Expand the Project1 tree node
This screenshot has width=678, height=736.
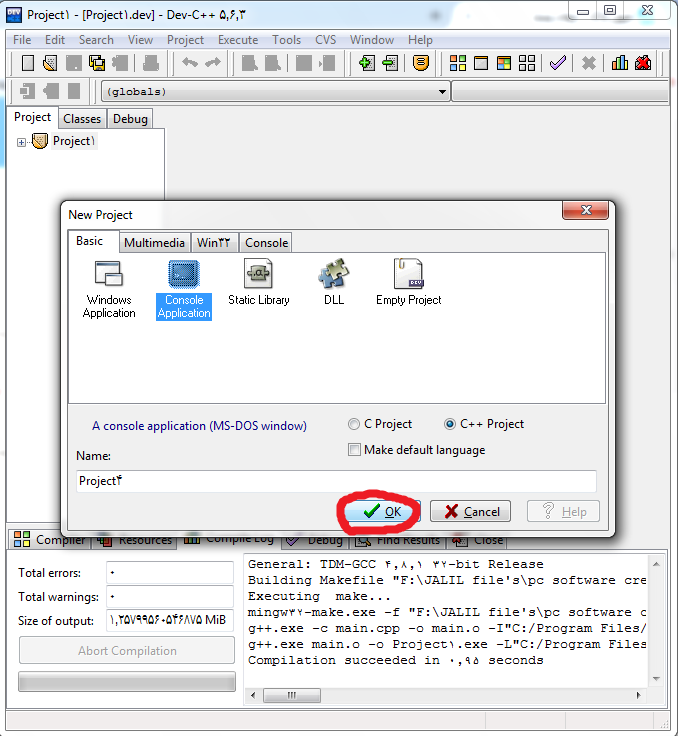tap(21, 142)
